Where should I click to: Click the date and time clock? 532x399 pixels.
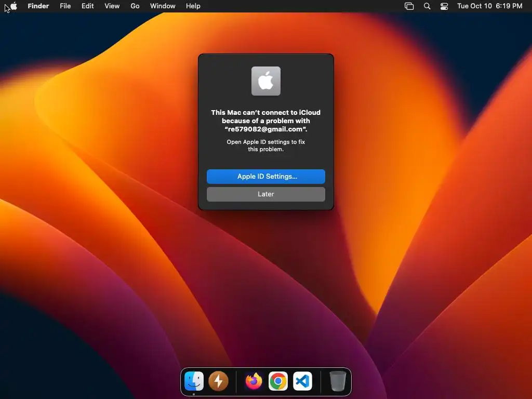pyautogui.click(x=489, y=6)
